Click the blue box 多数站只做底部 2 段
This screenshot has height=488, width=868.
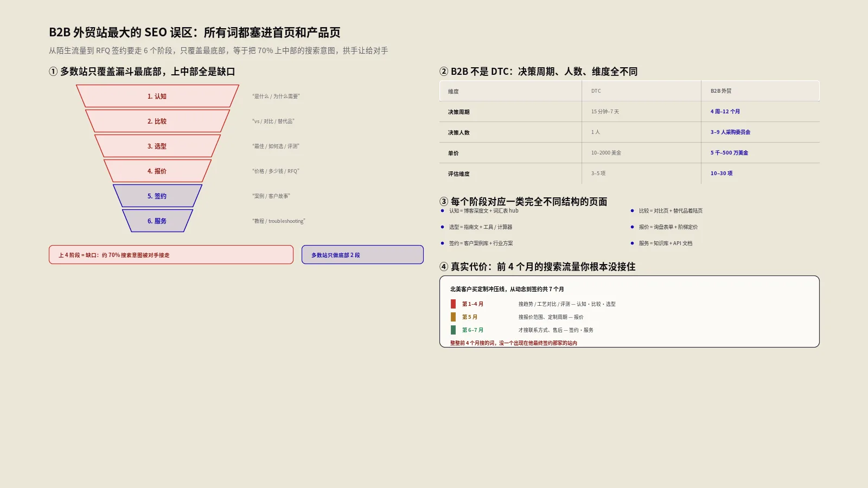click(362, 255)
